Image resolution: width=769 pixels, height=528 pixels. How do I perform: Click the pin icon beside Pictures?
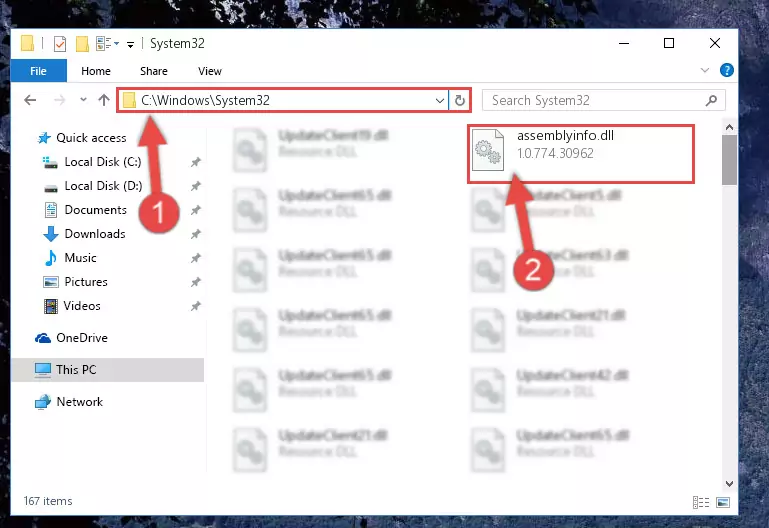(x=196, y=282)
